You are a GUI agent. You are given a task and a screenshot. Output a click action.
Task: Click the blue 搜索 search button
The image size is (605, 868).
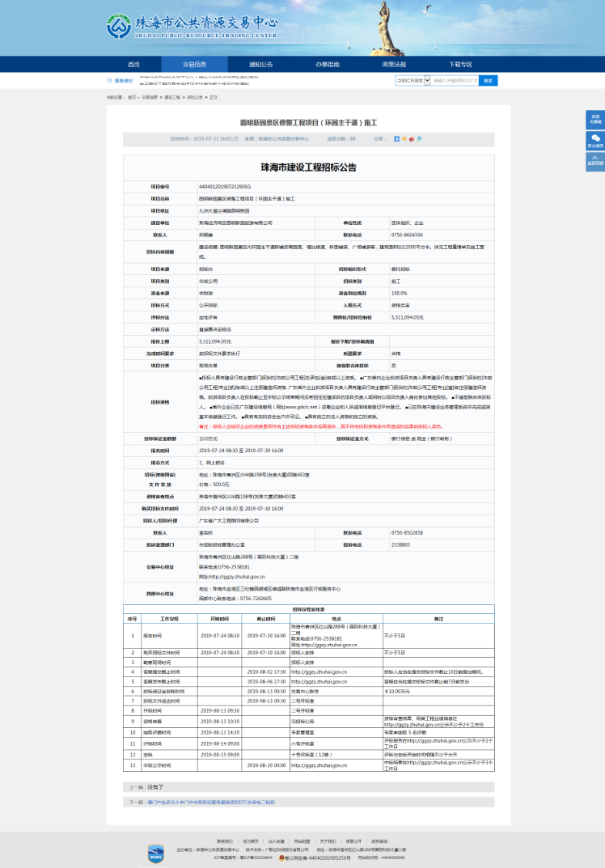point(489,81)
